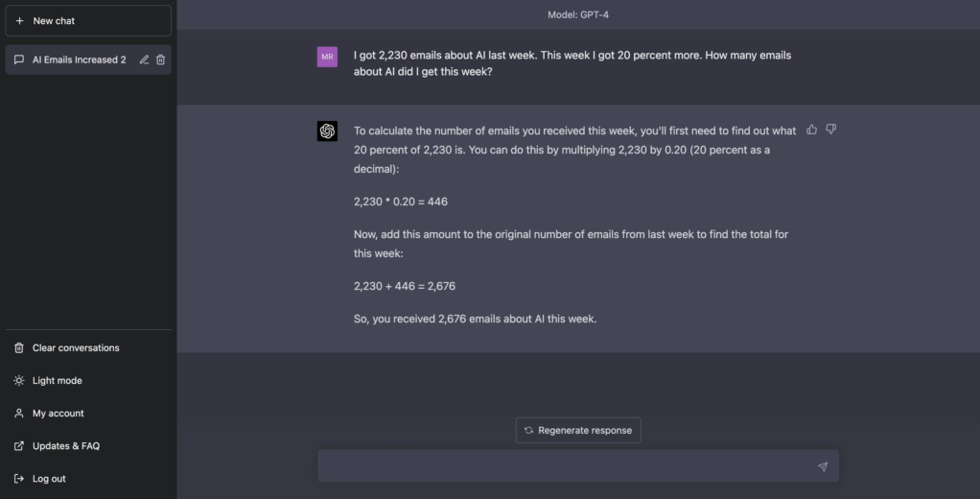The image size is (980, 499).
Task: Click the message input field
Action: pyautogui.click(x=566, y=466)
